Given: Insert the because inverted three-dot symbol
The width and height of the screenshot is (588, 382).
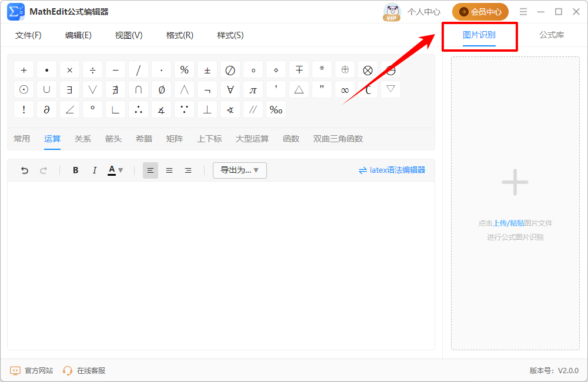Looking at the screenshot, I should point(184,110).
